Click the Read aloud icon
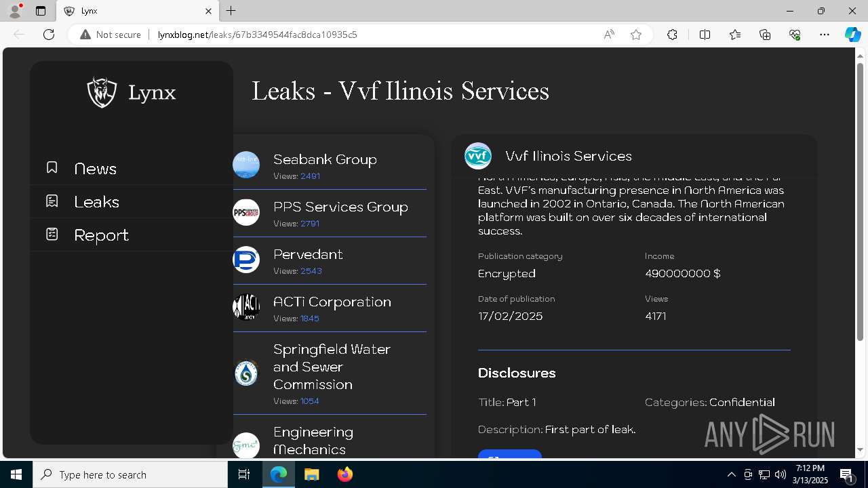Image resolution: width=868 pixels, height=488 pixels. coord(609,35)
